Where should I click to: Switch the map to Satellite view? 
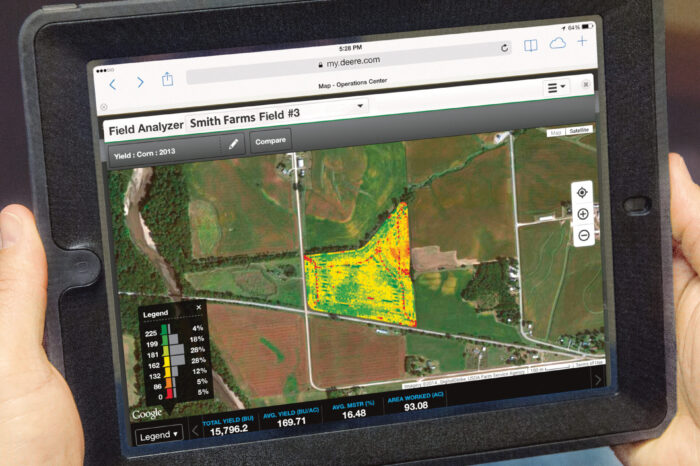579,130
